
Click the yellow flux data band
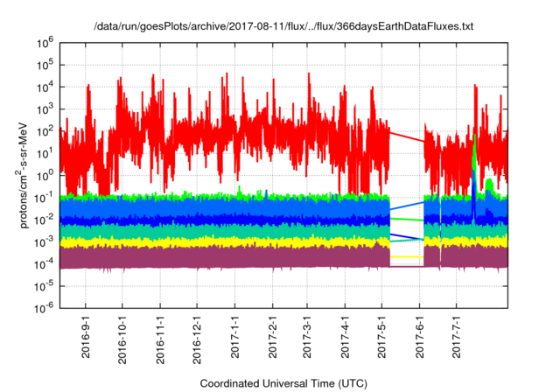click(x=219, y=241)
